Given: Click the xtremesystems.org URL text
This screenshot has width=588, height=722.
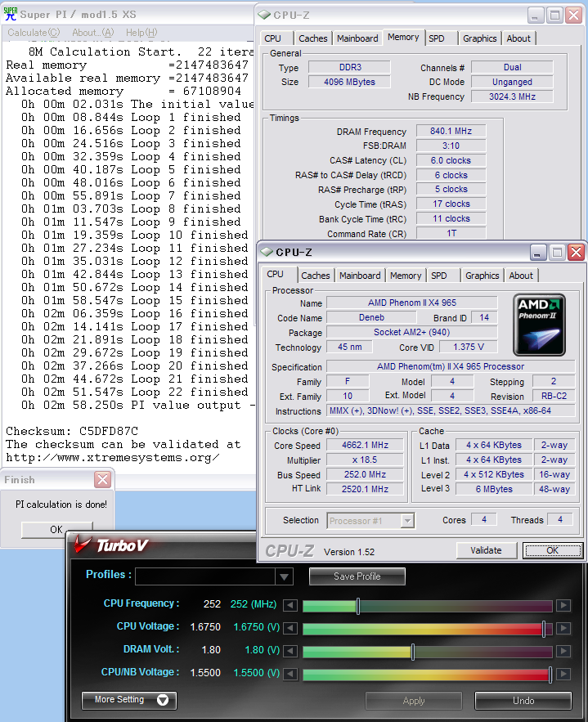Looking at the screenshot, I should coord(112,458).
